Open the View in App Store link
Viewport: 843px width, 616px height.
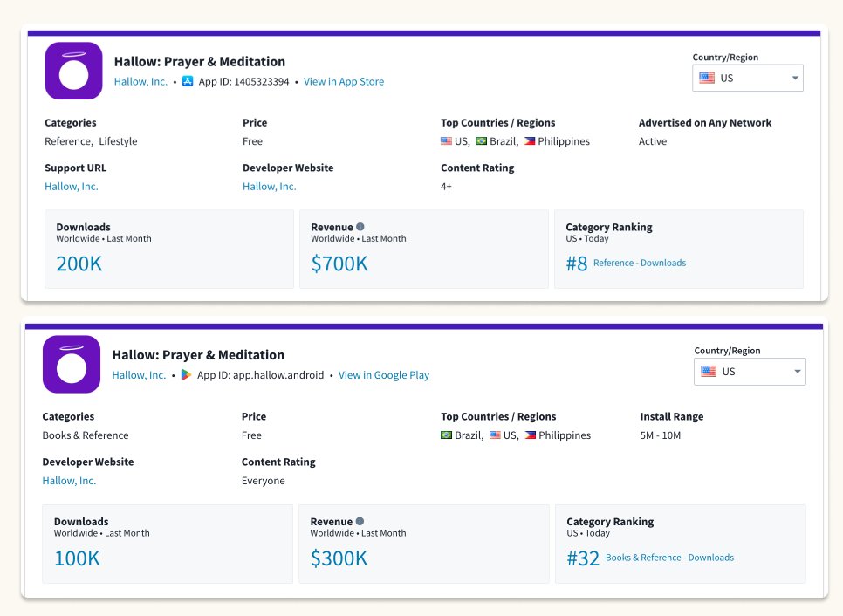343,82
